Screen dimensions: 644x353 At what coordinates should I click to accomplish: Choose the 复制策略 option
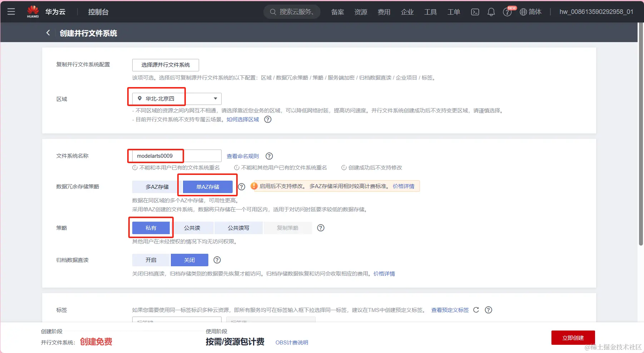click(288, 228)
